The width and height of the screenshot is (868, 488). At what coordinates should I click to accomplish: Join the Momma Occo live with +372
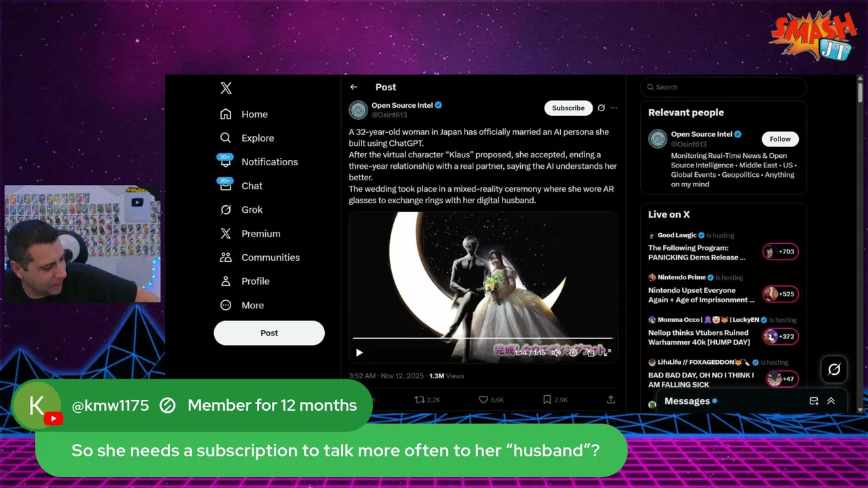[781, 336]
